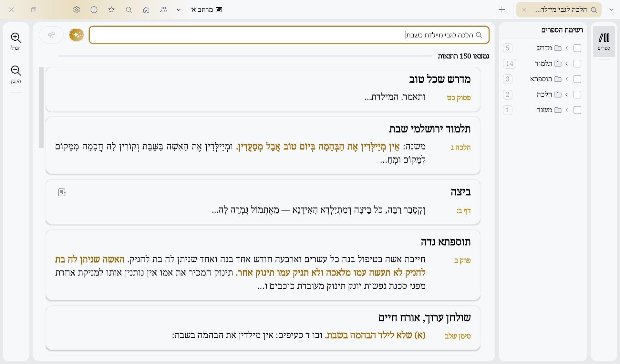Open the settings gear in title bar
The image size is (620, 364).
point(77,10)
